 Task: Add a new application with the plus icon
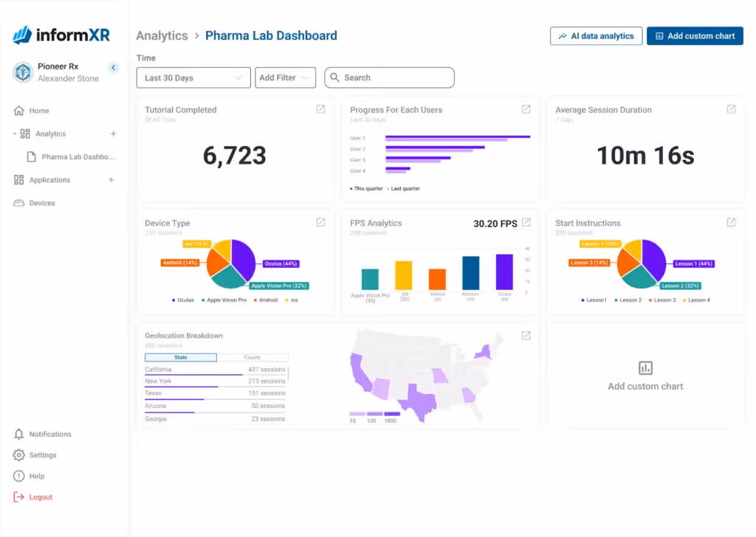tap(111, 180)
